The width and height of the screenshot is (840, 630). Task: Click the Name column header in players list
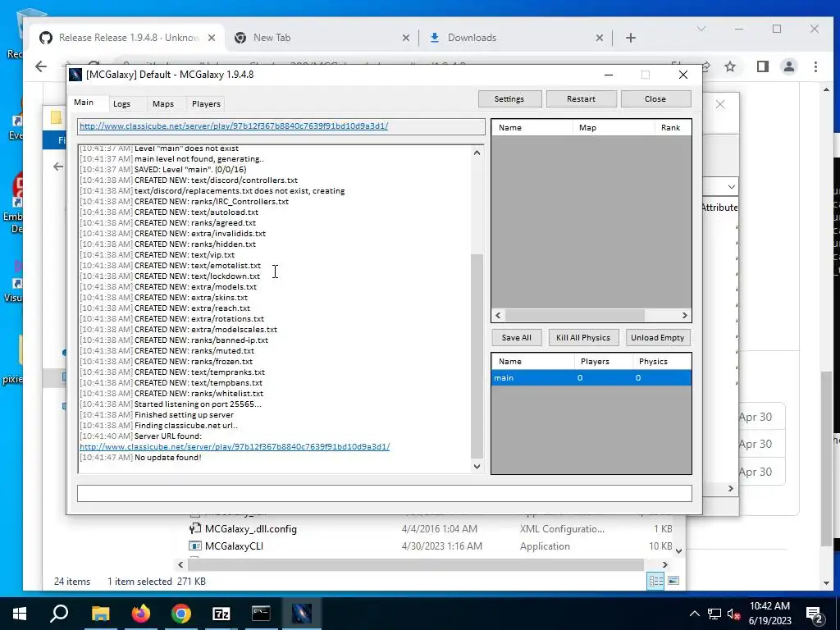click(532, 127)
